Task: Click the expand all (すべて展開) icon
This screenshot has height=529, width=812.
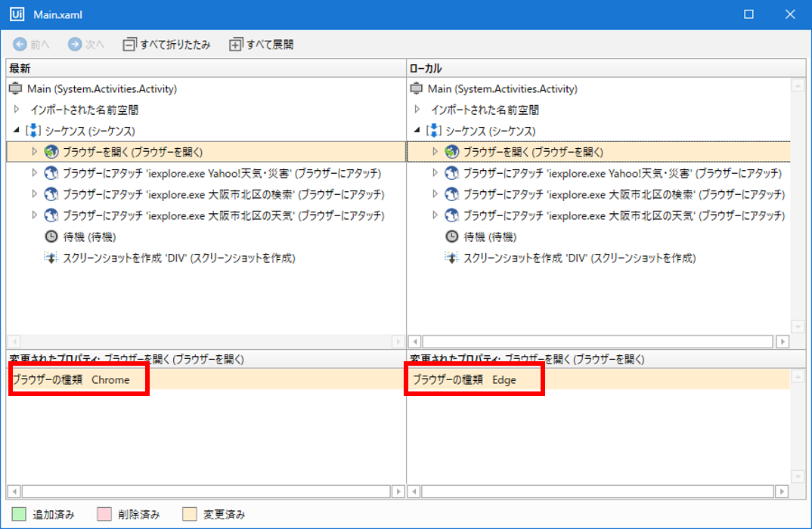Action: [236, 45]
